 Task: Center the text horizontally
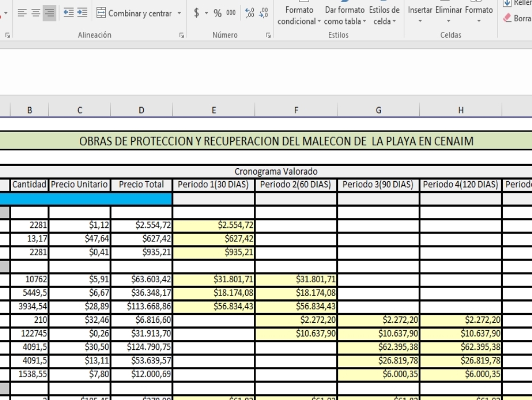36,13
